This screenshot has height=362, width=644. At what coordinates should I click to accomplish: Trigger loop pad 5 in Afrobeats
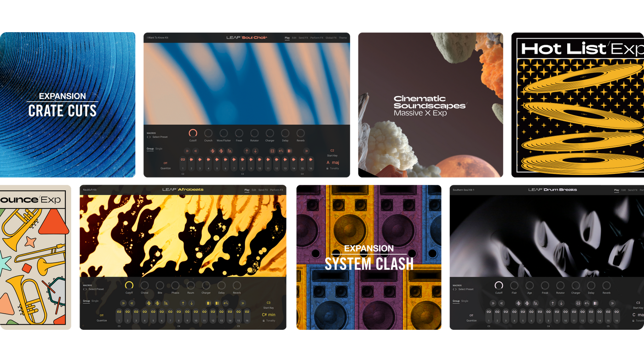(x=153, y=316)
